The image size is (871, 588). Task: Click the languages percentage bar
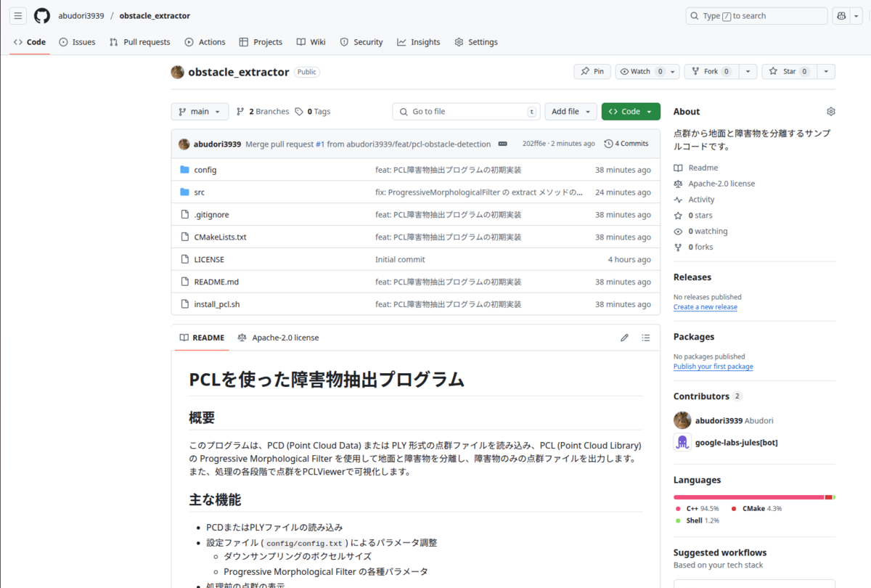(x=754, y=497)
